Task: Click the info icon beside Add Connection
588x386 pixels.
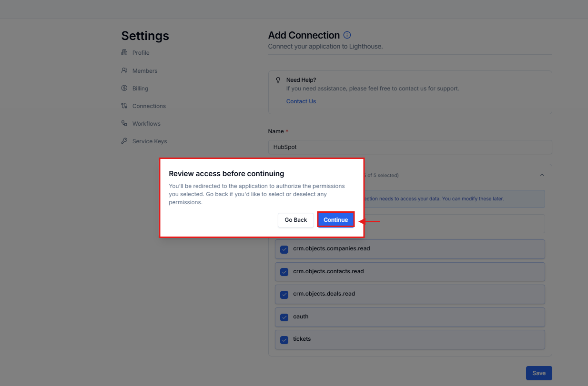Action: [x=347, y=35]
